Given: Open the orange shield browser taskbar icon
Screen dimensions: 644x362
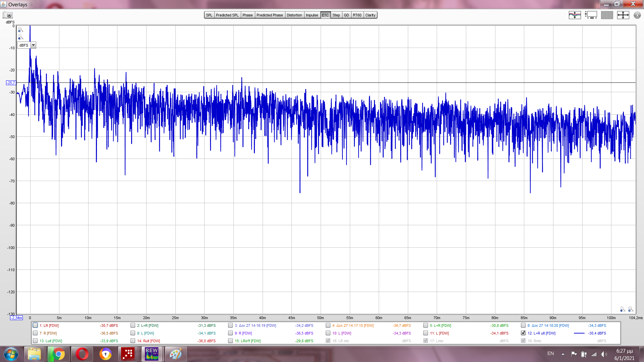Looking at the screenshot, I should coord(105,354).
